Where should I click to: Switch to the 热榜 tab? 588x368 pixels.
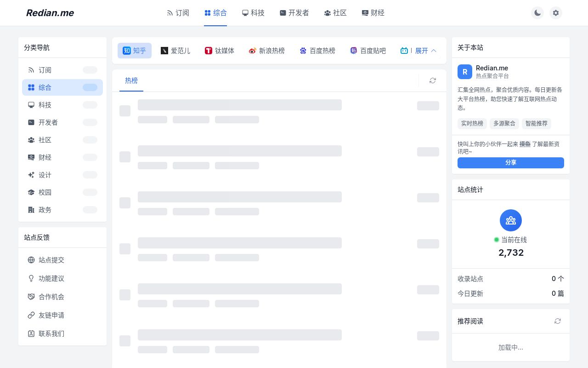click(131, 80)
